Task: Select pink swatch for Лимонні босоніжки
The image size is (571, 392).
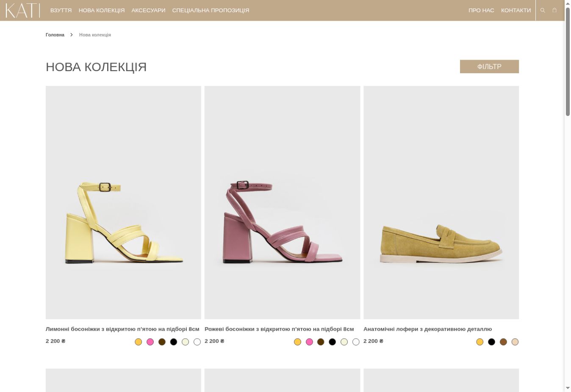Action: pyautogui.click(x=150, y=342)
